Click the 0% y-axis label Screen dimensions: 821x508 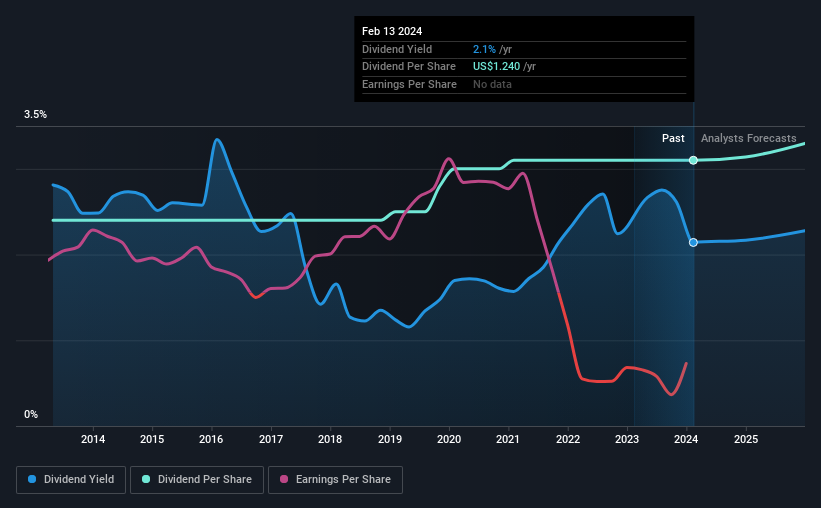[31, 414]
